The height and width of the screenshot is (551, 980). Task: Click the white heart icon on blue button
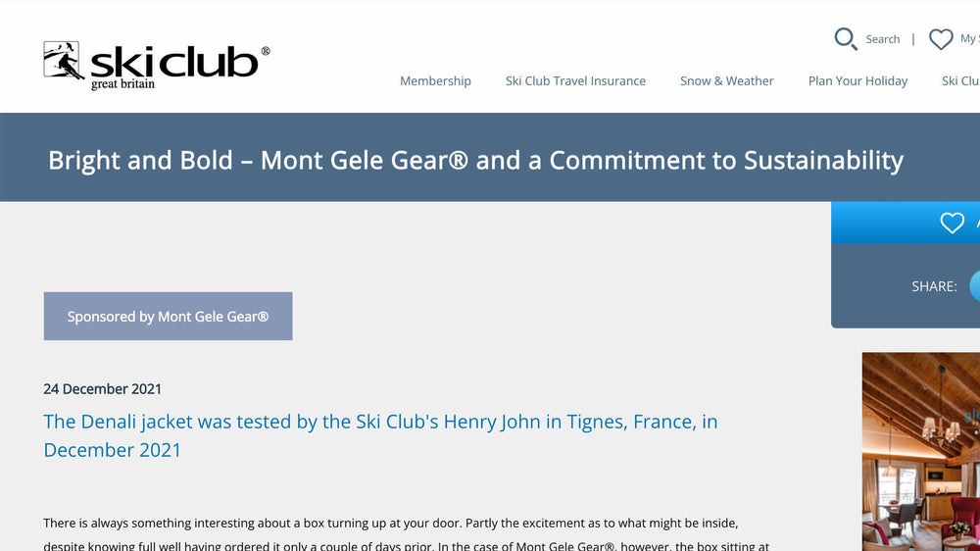[952, 224]
